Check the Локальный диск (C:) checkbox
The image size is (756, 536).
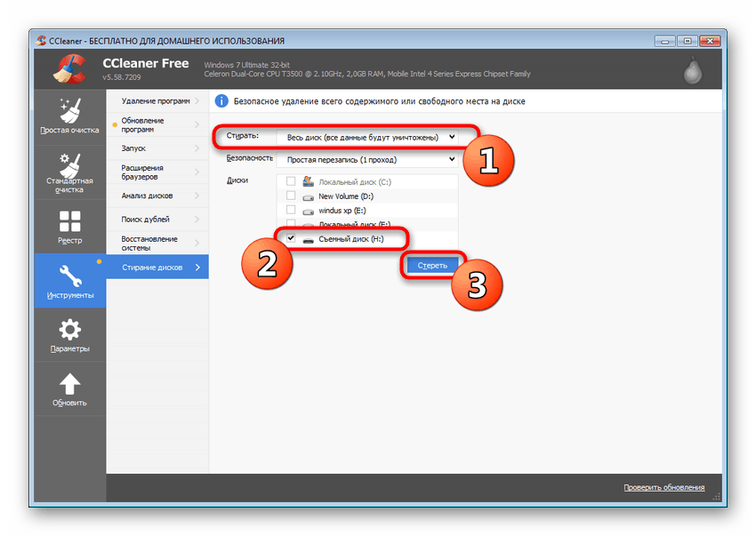pos(291,181)
